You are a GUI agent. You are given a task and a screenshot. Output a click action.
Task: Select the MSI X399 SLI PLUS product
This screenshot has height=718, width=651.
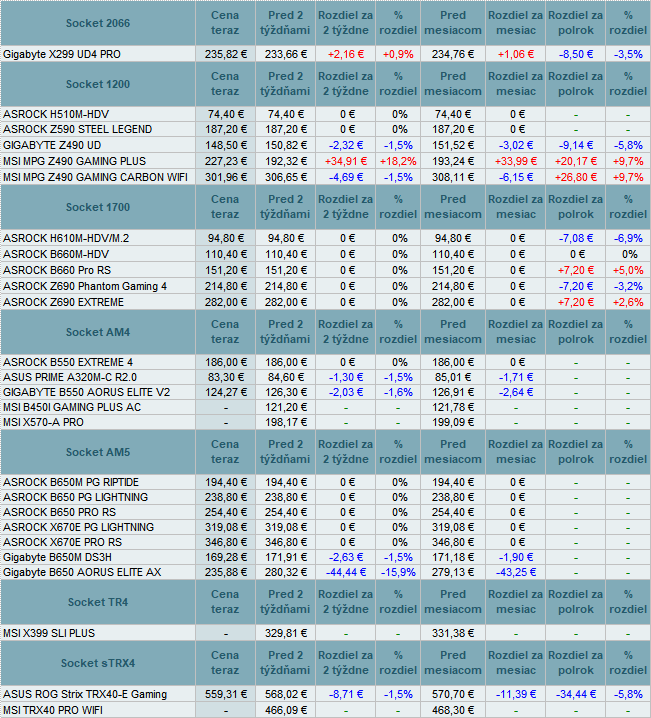pos(51,633)
